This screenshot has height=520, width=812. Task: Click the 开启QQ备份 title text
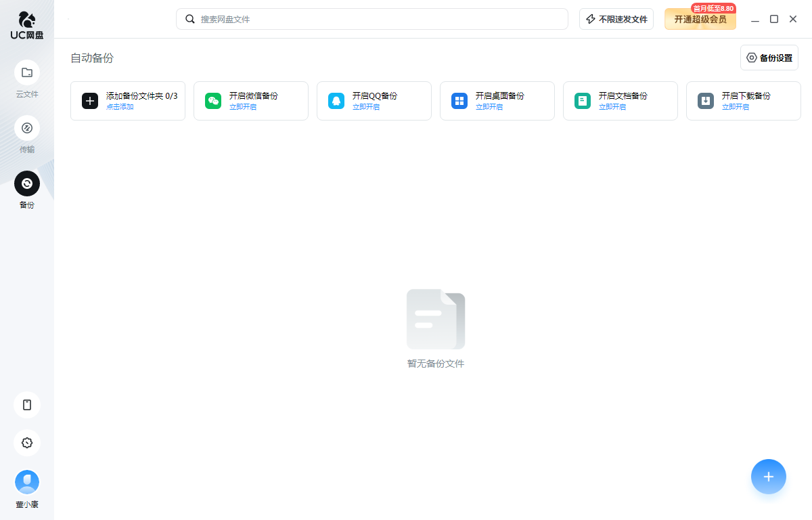[x=375, y=96]
